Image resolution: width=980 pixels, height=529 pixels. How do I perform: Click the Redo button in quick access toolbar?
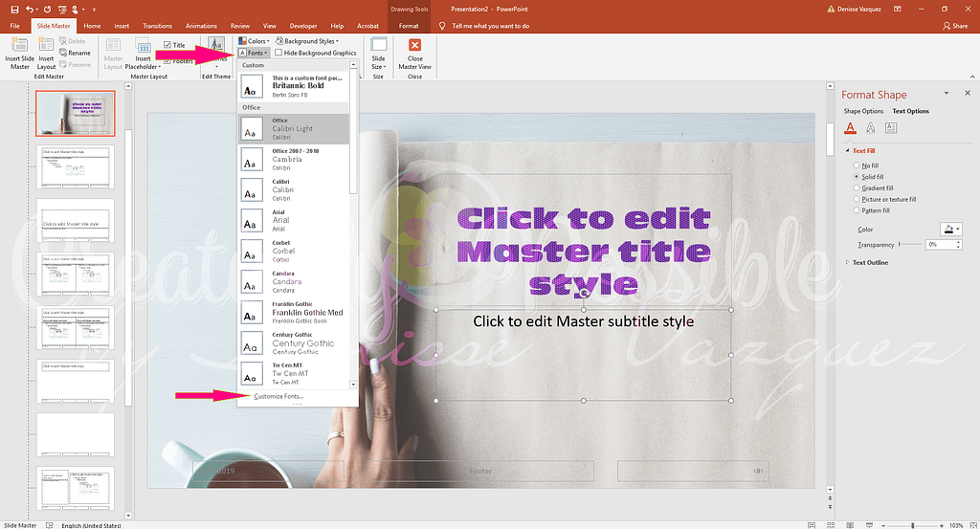[47, 10]
